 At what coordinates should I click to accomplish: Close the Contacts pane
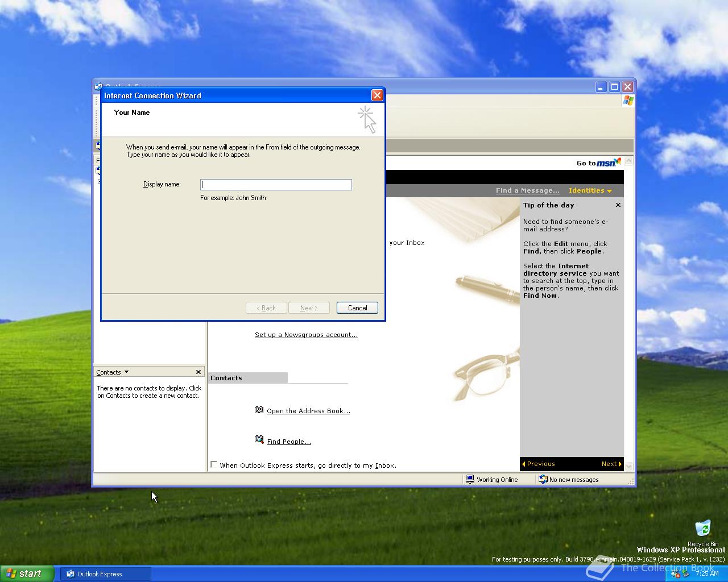[x=198, y=372]
